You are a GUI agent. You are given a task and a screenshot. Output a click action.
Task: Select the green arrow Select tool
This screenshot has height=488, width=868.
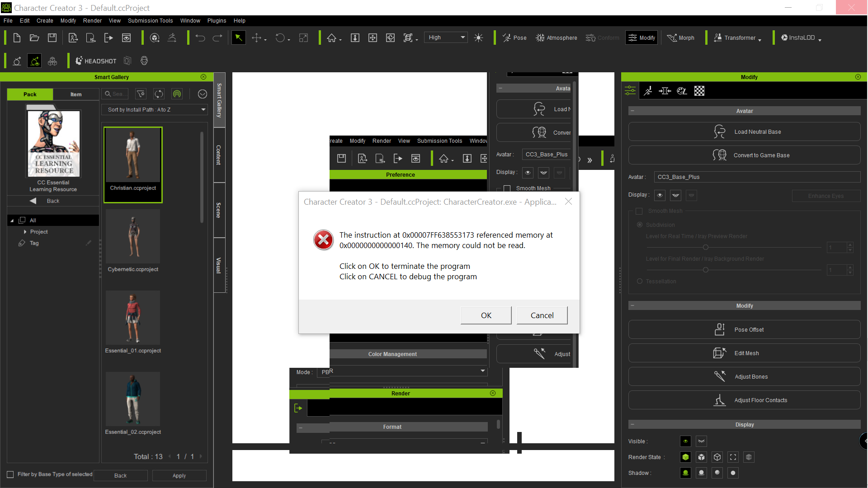[238, 38]
